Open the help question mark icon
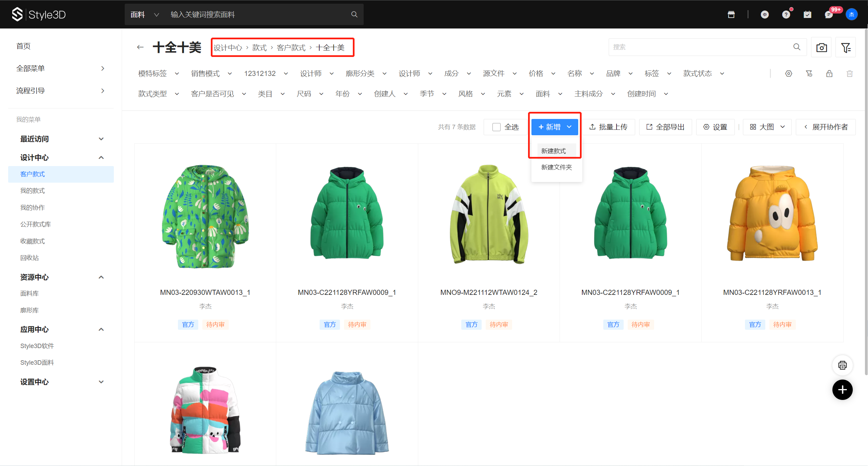This screenshot has height=466, width=868. coord(786,15)
